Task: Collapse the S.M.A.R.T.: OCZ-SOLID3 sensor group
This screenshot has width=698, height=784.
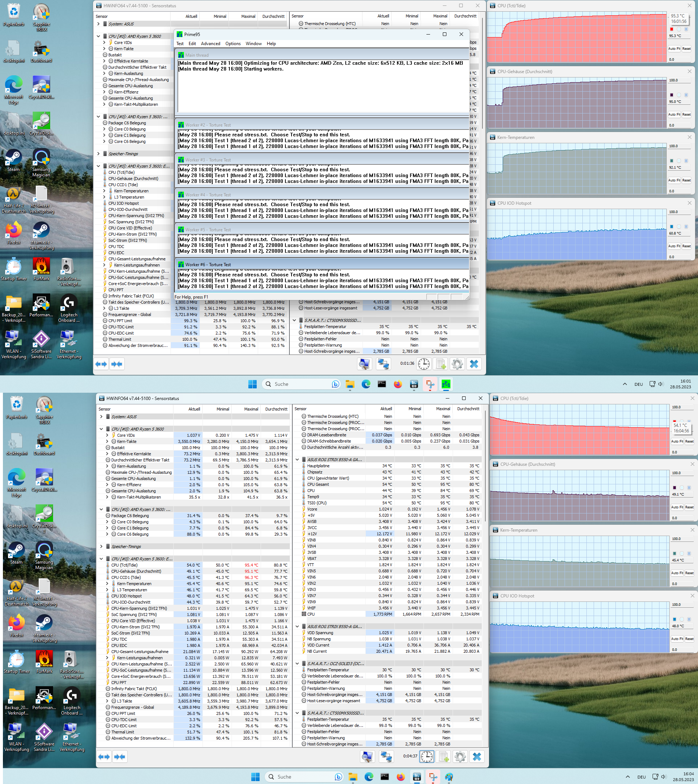Action: 297,663
